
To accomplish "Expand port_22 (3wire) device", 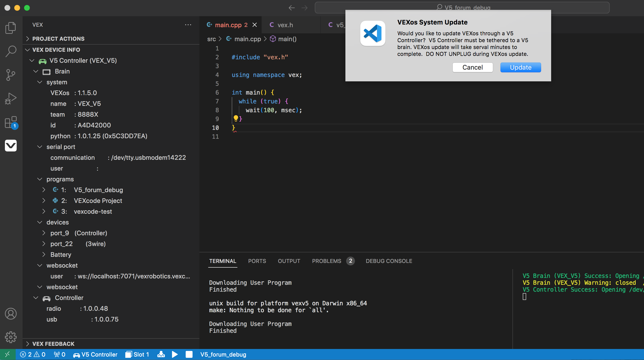I will click(x=44, y=244).
